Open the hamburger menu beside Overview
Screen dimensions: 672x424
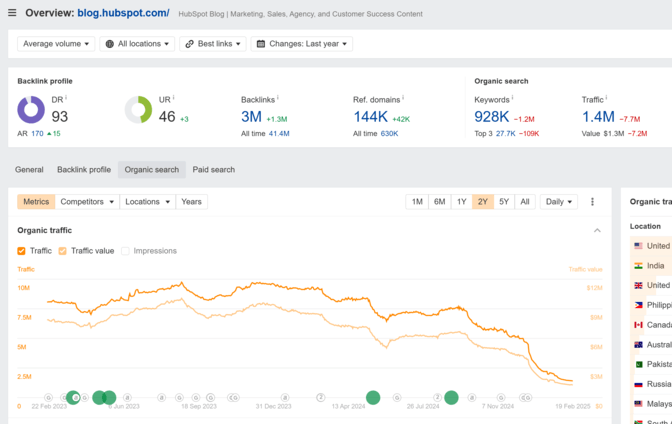[x=11, y=13]
